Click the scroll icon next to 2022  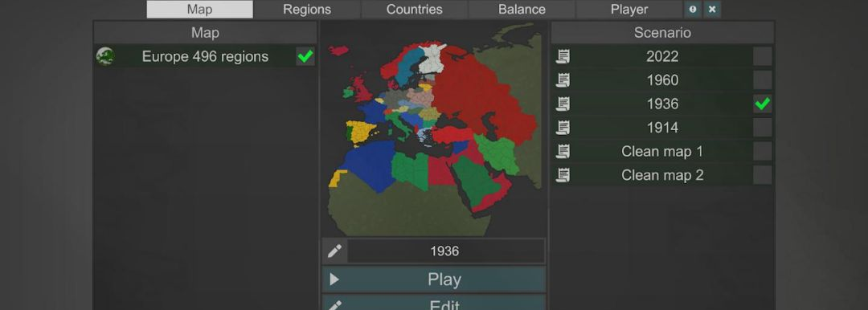click(x=563, y=56)
